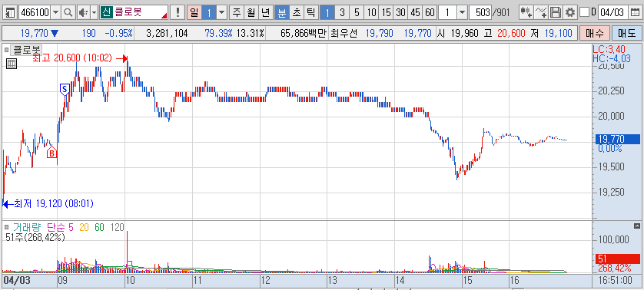The width and height of the screenshot is (644, 290).
Task: Select the 일 (daily) chart period
Action: (194, 13)
